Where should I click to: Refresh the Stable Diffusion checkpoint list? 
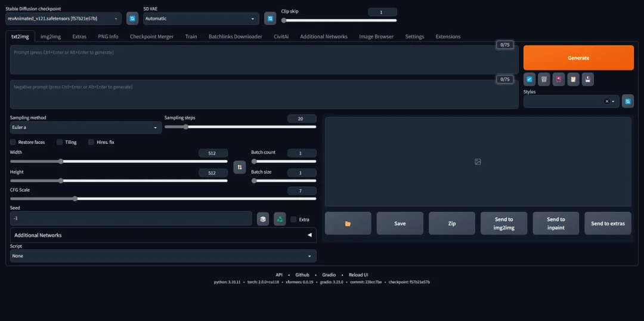click(x=132, y=18)
